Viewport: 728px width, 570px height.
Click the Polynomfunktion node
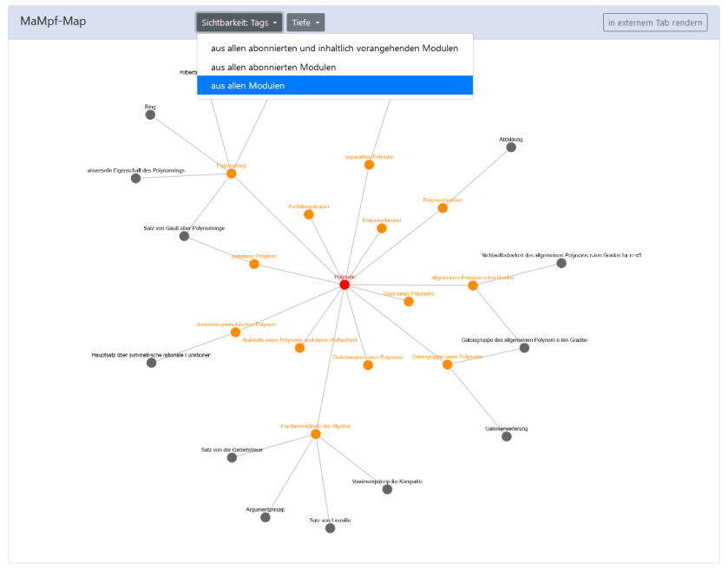443,207
